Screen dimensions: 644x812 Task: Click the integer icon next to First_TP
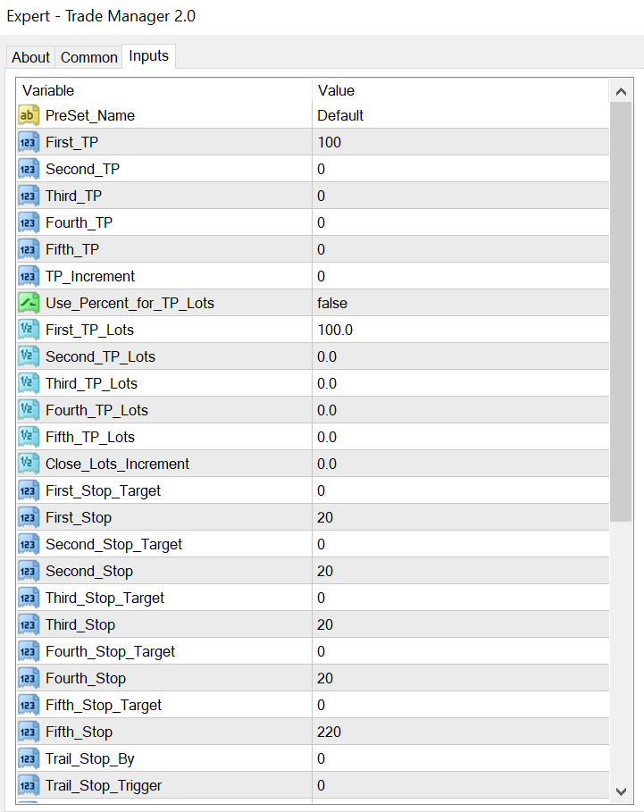tap(29, 142)
